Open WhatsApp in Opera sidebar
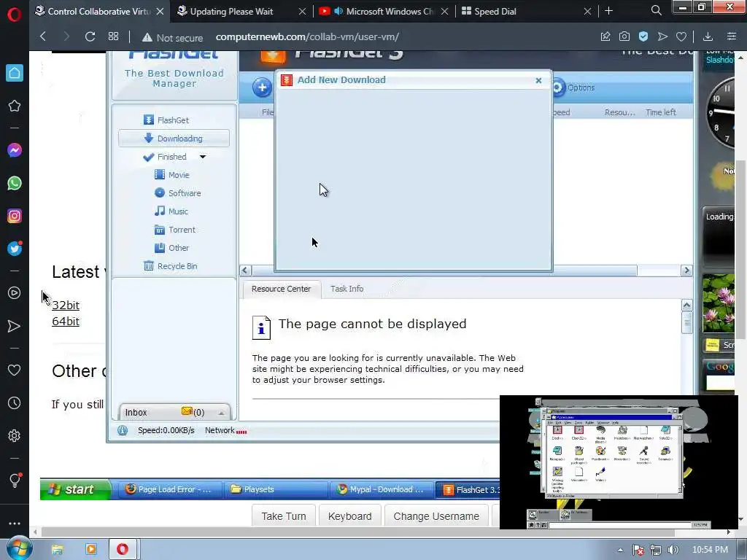 (x=15, y=183)
